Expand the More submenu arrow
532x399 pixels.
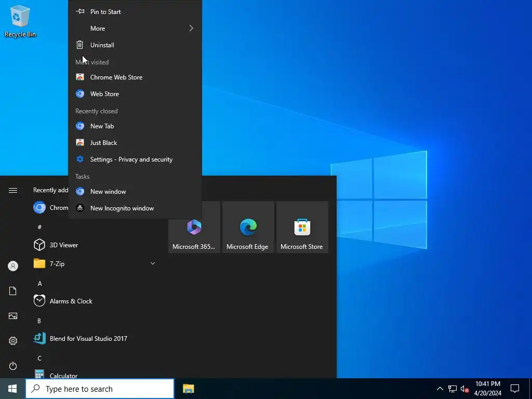[x=191, y=28]
